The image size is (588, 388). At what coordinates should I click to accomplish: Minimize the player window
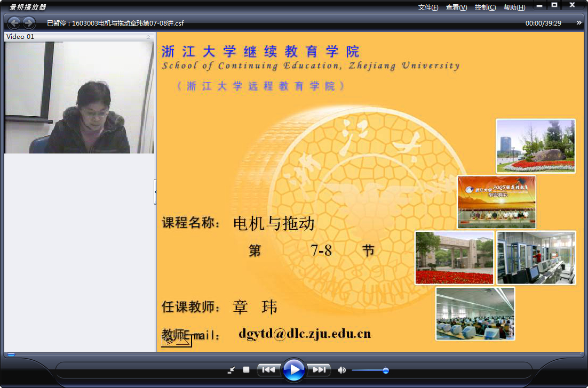539,5
